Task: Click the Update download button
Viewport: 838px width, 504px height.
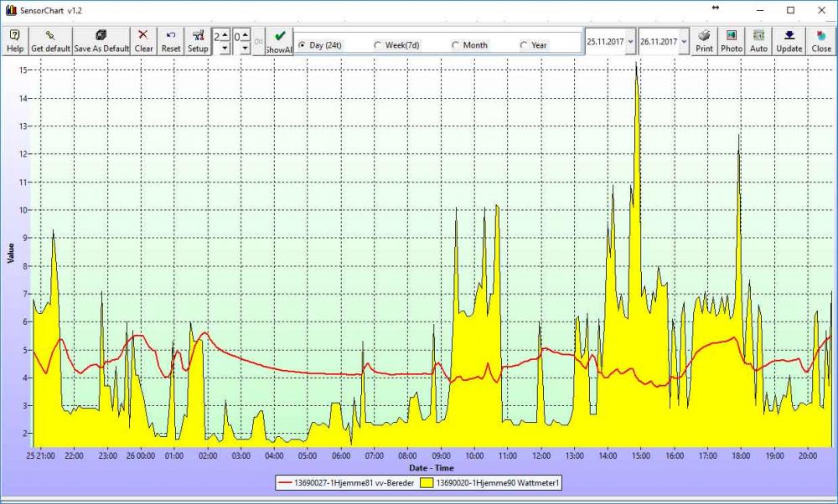Action: pyautogui.click(x=789, y=41)
